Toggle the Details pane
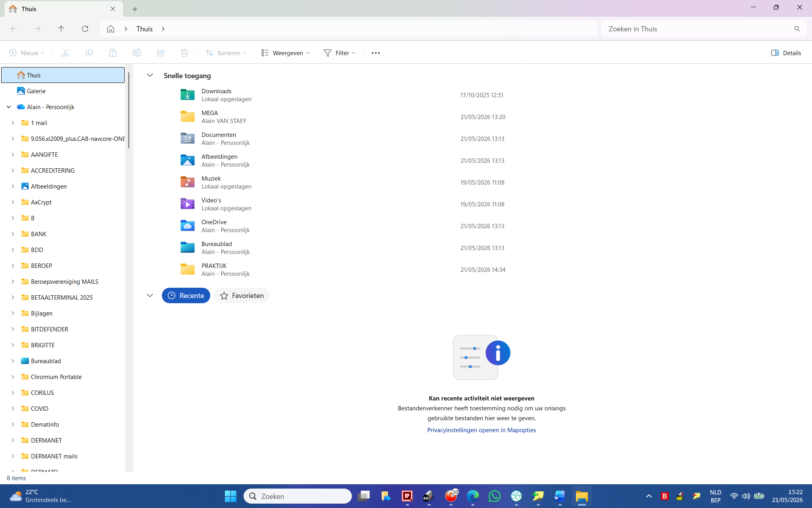This screenshot has height=508, width=812. pos(786,53)
